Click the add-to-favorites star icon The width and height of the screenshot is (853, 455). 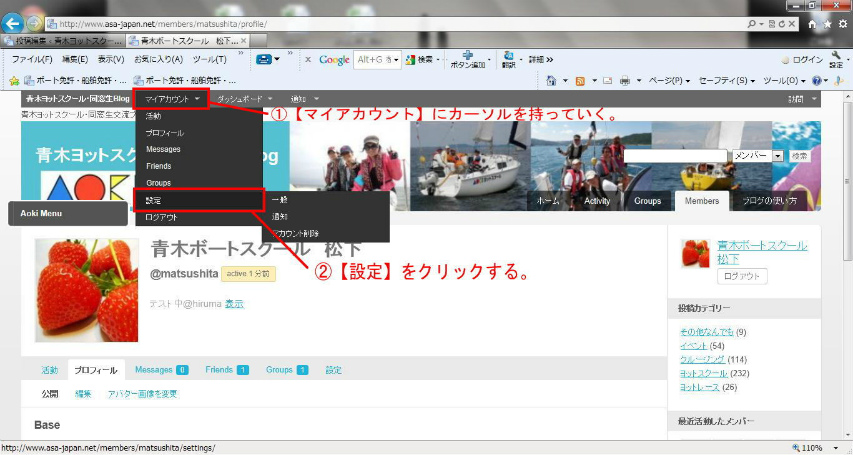click(x=14, y=81)
